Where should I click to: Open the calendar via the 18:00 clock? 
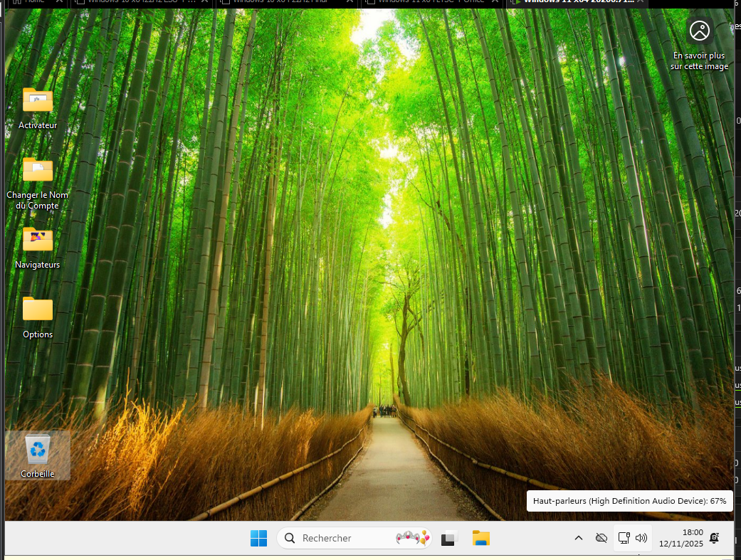click(681, 538)
